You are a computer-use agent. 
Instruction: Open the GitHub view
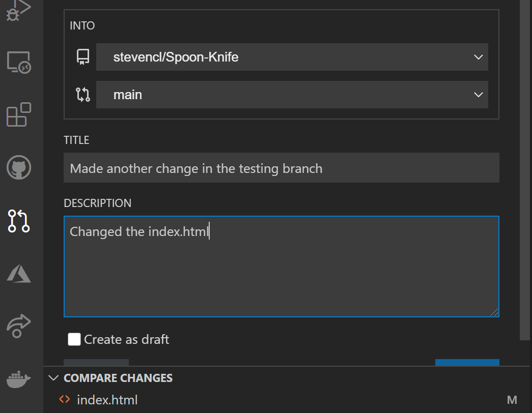19,167
